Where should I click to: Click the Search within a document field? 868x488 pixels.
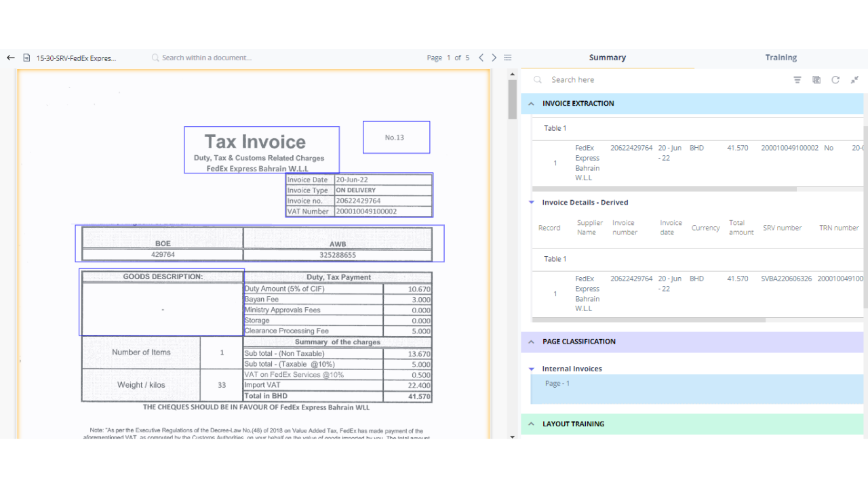[x=207, y=58]
